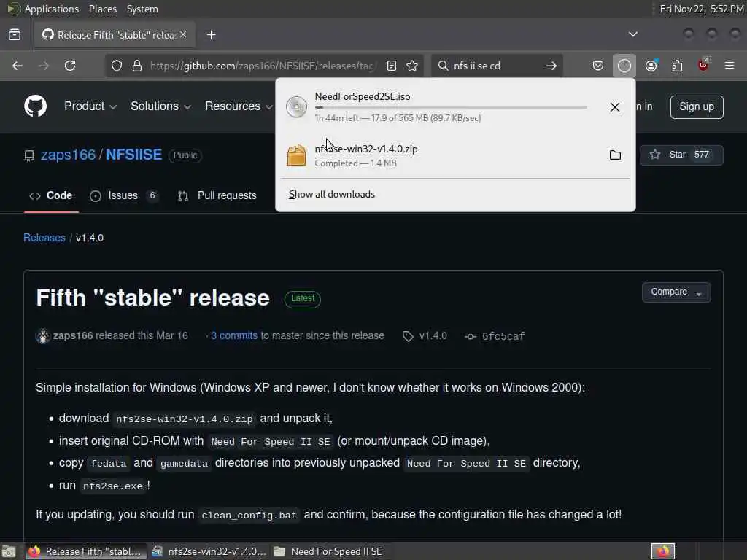Image resolution: width=747 pixels, height=560 pixels.
Task: Click workspace switcher in bottom panel
Action: tap(663, 551)
